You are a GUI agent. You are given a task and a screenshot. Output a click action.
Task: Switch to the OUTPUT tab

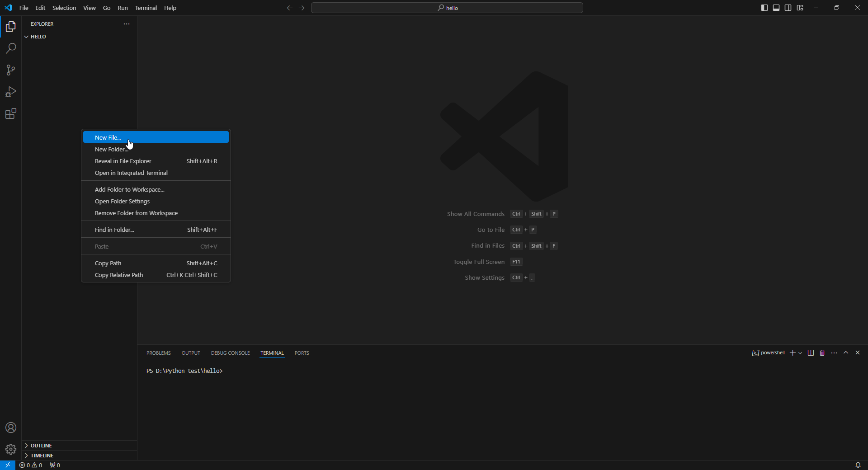[191, 353]
